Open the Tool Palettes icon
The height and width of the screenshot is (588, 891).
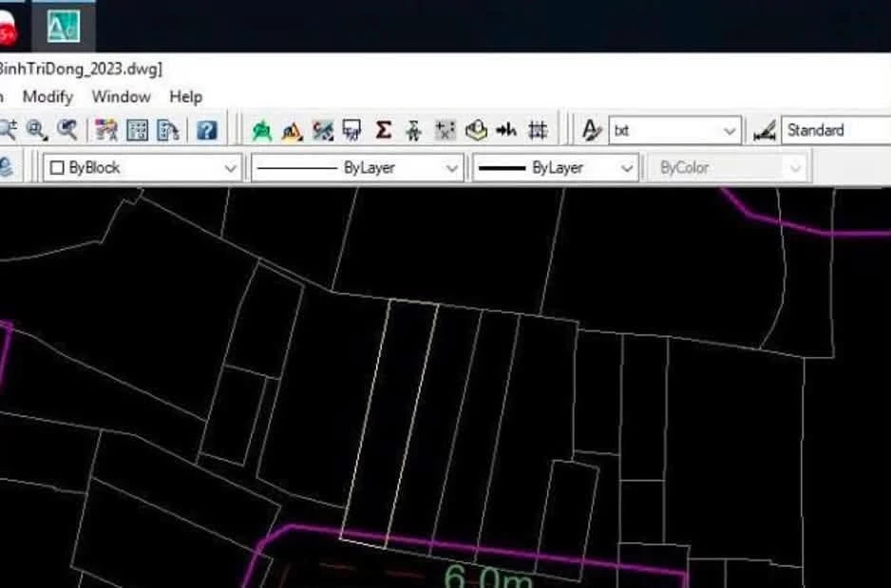click(167, 130)
